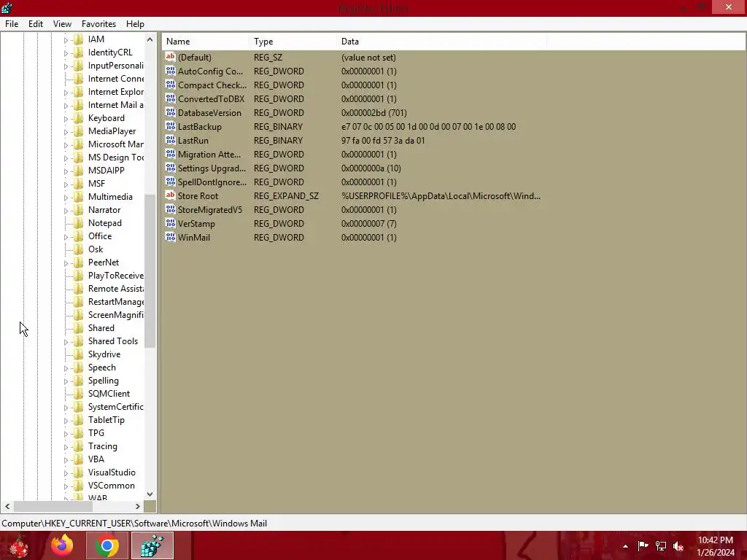Image resolution: width=747 pixels, height=560 pixels.
Task: Click the Skydrive key folder icon
Action: pyautogui.click(x=79, y=354)
